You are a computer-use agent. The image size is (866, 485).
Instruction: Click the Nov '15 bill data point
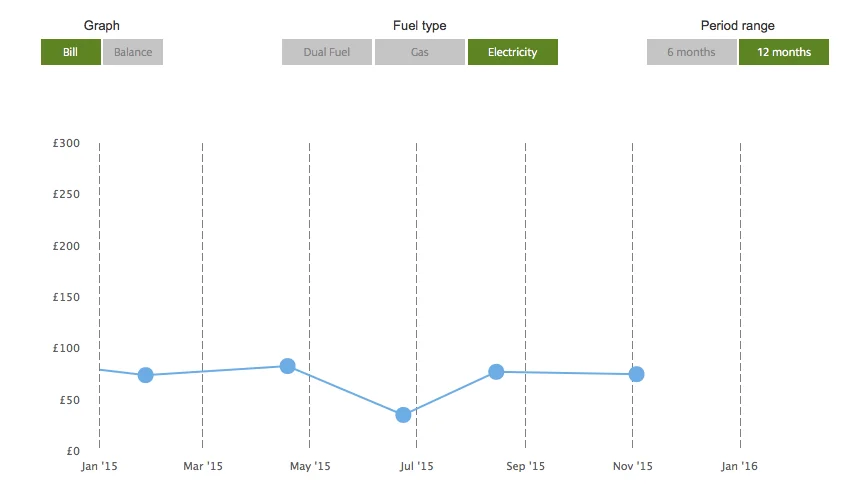coord(636,374)
